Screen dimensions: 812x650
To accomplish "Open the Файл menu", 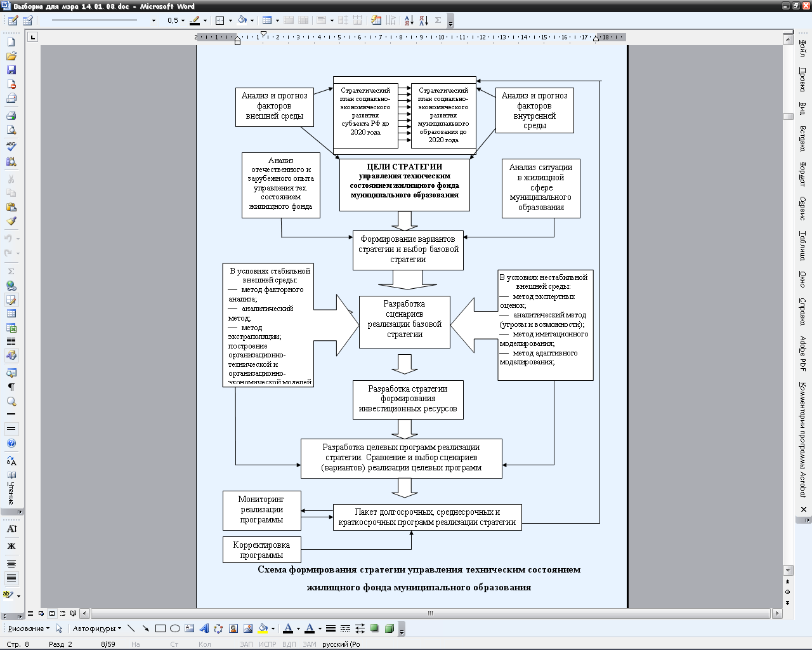I will click(x=802, y=48).
